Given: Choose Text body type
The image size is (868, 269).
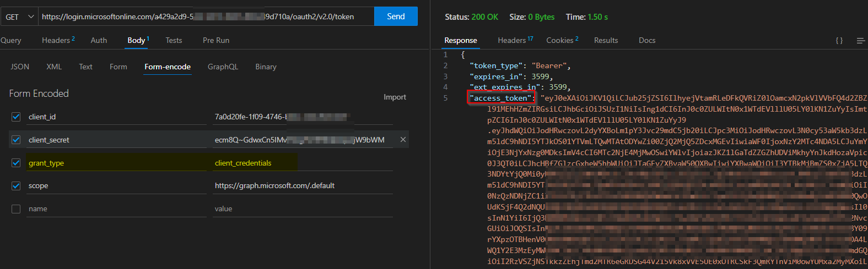Looking at the screenshot, I should coord(85,67).
